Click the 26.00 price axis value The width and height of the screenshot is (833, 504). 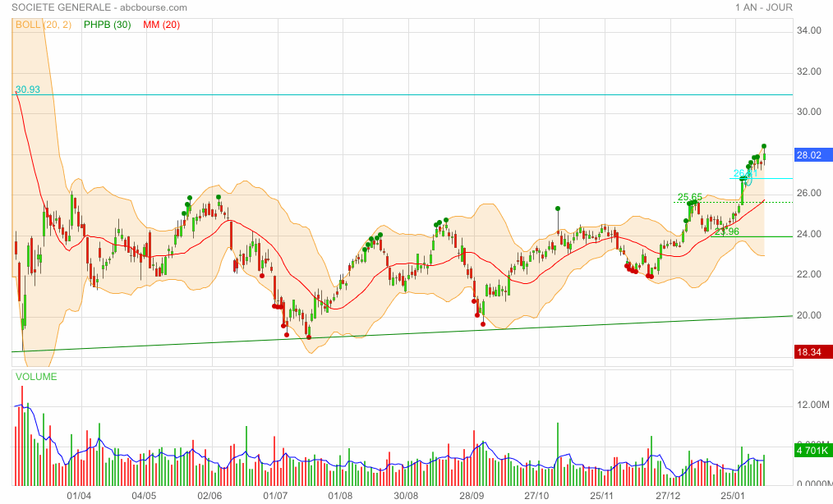pyautogui.click(x=809, y=193)
